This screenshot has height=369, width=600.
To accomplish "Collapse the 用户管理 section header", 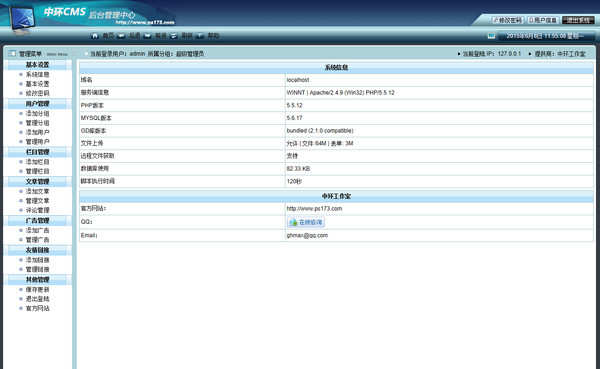I will (x=38, y=104).
